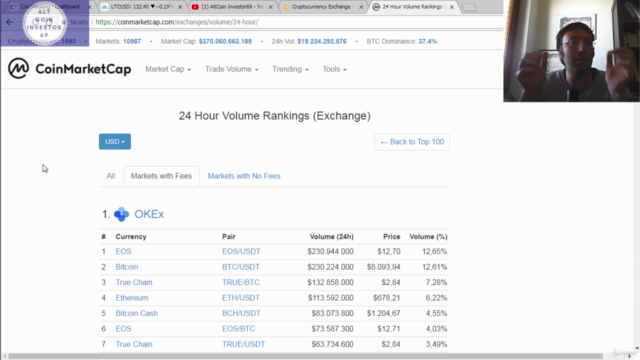This screenshot has height=360, width=640.
Task: Open EOS currency link in row 1
Action: pyautogui.click(x=123, y=251)
